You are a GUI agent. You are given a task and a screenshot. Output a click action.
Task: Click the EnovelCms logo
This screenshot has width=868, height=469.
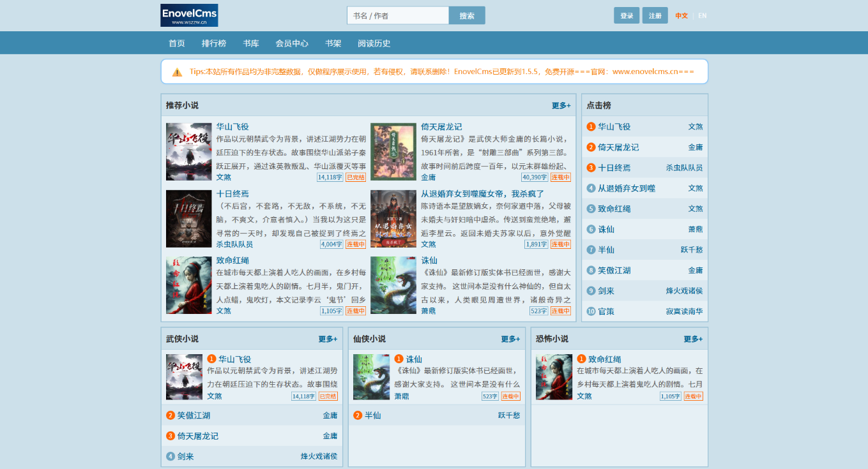tap(189, 15)
